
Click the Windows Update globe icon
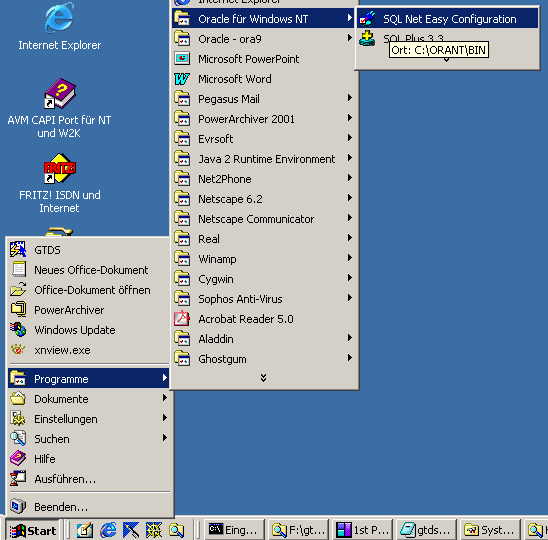pos(18,329)
